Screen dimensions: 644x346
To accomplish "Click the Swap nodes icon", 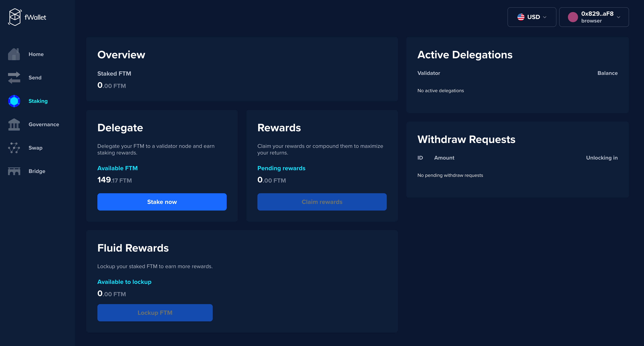I will 14,148.
